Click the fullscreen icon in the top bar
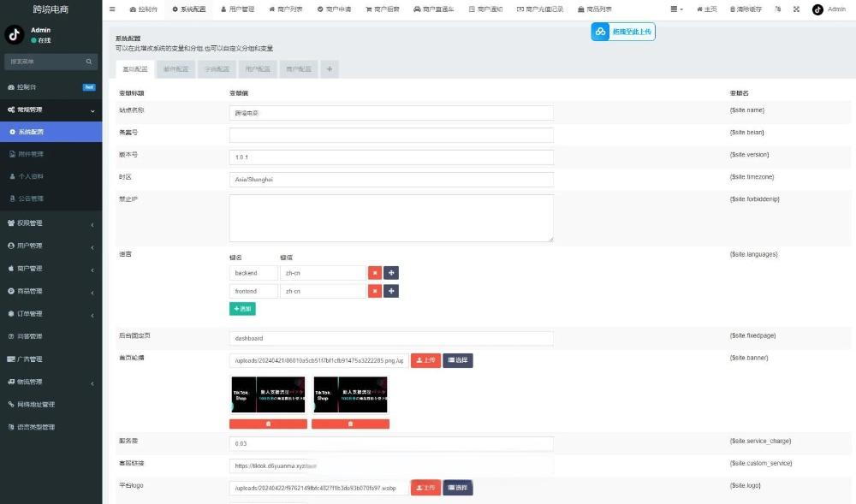 [x=796, y=9]
